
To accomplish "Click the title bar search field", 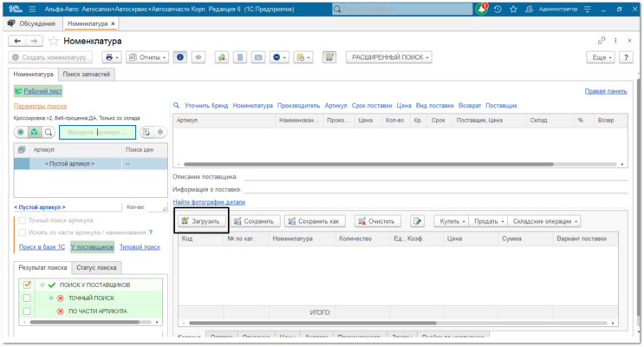I will coord(402,9).
